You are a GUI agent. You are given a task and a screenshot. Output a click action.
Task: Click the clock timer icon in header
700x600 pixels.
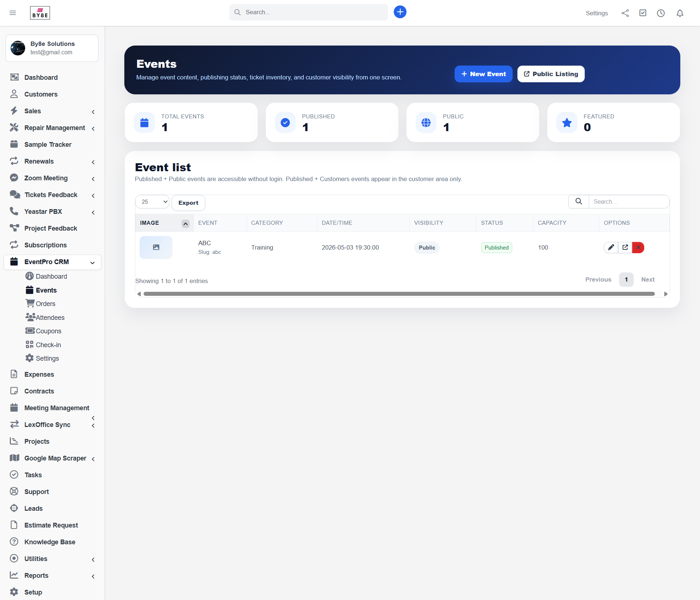pos(661,13)
